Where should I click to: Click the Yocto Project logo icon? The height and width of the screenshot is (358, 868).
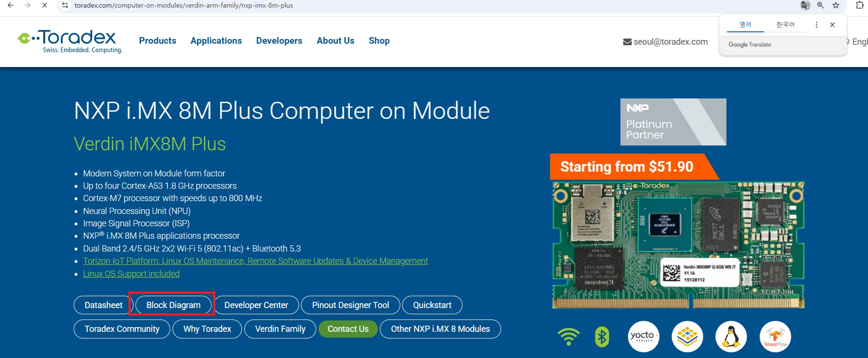click(643, 337)
